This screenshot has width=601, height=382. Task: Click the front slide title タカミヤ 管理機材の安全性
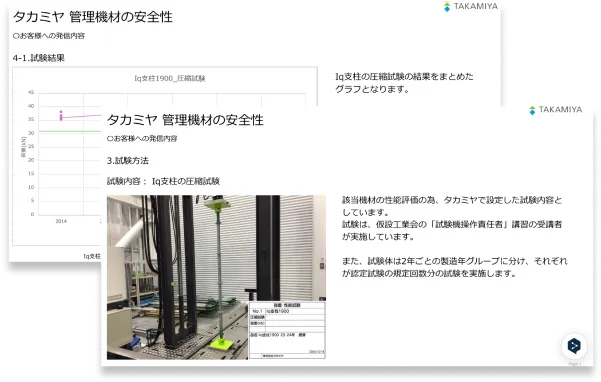pyautogui.click(x=185, y=120)
